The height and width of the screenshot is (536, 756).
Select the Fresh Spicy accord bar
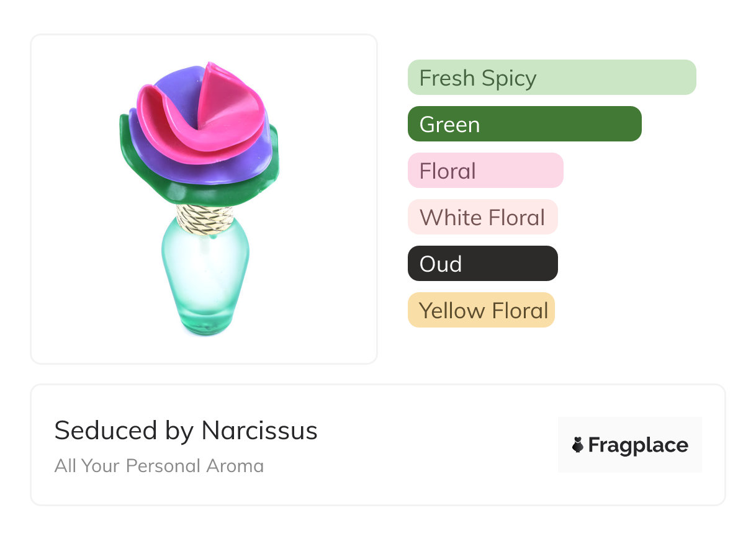click(x=551, y=78)
